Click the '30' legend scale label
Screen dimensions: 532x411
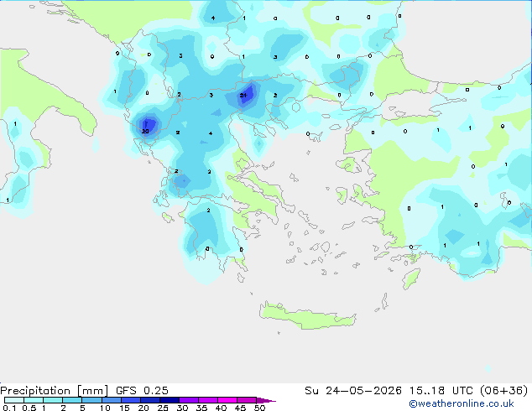pyautogui.click(x=183, y=408)
